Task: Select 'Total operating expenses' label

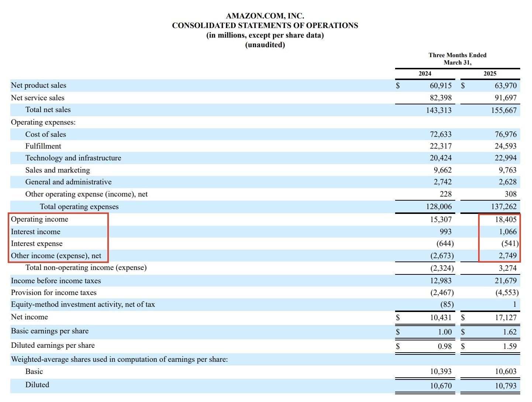Action: pos(79,207)
